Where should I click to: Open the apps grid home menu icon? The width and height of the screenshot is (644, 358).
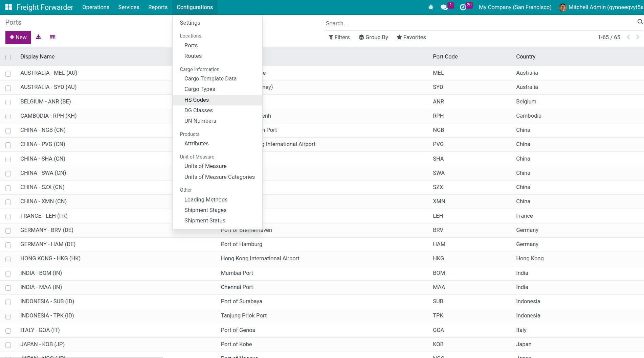[9, 7]
